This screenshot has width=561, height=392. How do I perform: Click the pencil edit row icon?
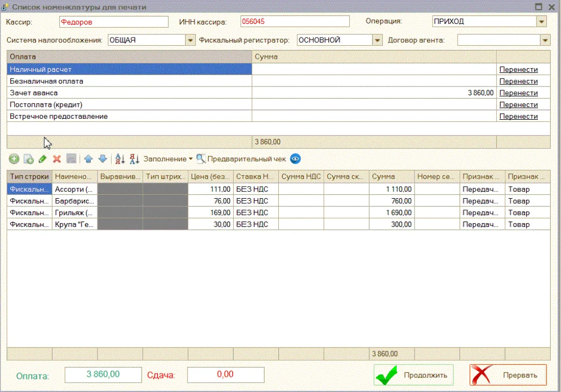42,159
